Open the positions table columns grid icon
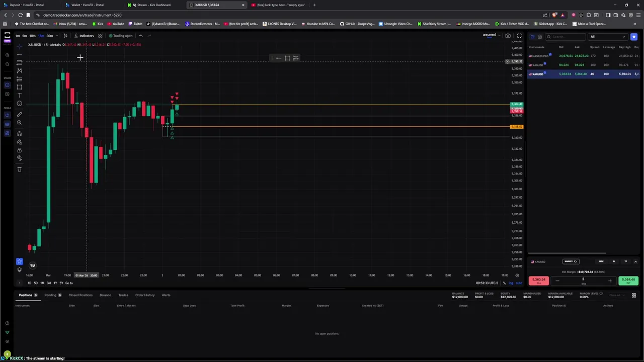The image size is (644, 362). click(x=634, y=296)
